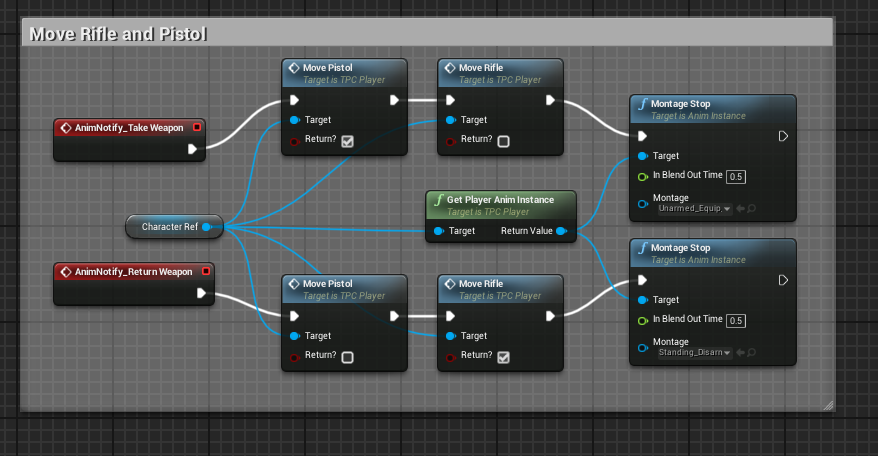Screen dimensions: 878x456
Task: Click Target pin of Montage Stop with Standing_Disarm
Action: (643, 300)
